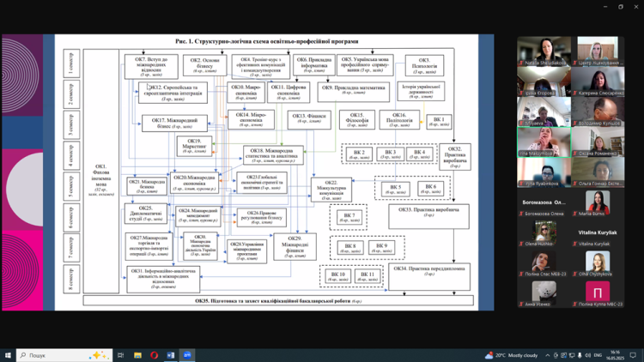The width and height of the screenshot is (644, 362).
Task: Open the ENG language selector
Action: point(598,355)
